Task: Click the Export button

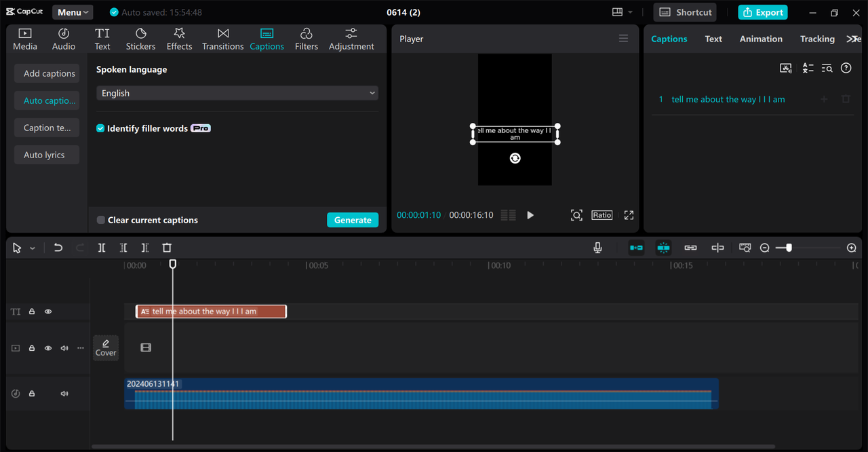Action: tap(763, 12)
